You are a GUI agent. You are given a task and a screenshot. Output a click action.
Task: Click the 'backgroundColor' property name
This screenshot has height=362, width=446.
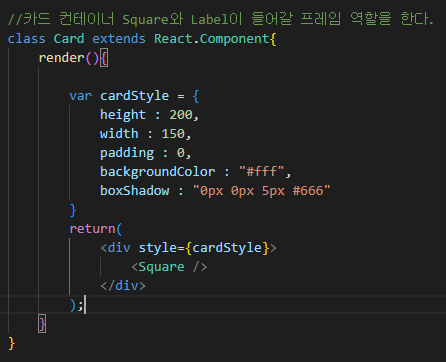(157, 172)
